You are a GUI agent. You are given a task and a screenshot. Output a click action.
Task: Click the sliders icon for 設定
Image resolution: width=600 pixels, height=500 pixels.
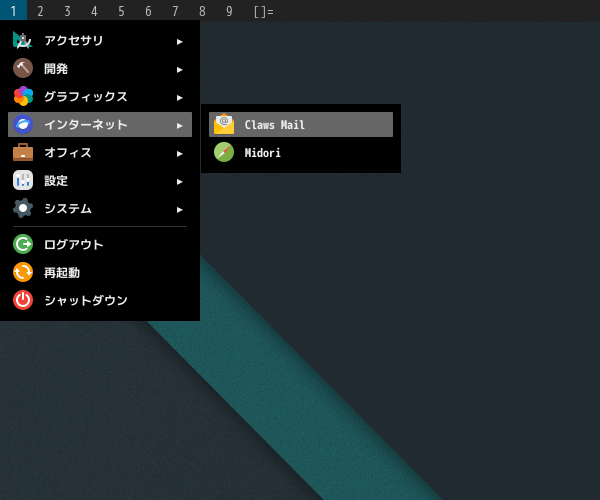click(x=23, y=180)
